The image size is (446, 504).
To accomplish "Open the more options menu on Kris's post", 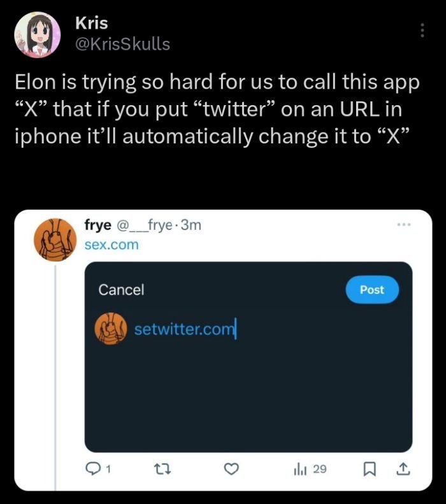I will point(422,31).
